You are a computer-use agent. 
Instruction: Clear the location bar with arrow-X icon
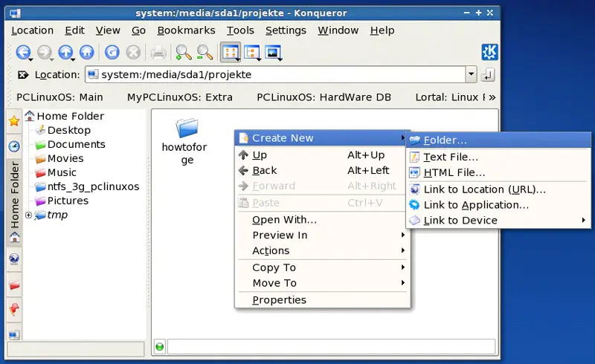pos(23,75)
